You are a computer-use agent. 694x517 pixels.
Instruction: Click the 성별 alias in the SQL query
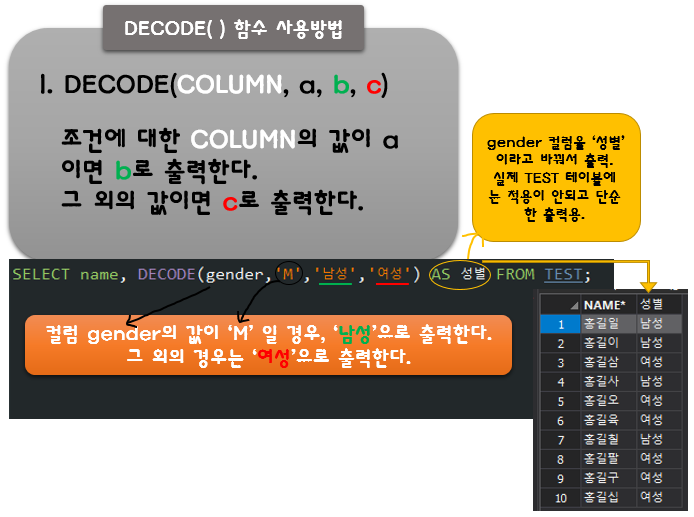(473, 274)
